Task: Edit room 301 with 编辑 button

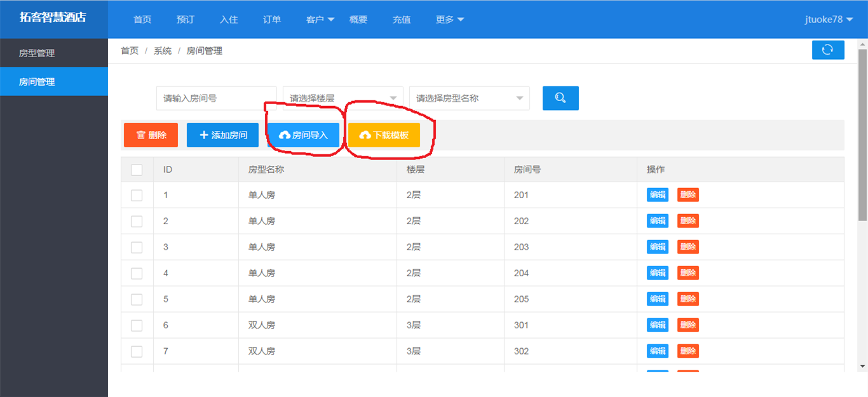Action: (658, 325)
